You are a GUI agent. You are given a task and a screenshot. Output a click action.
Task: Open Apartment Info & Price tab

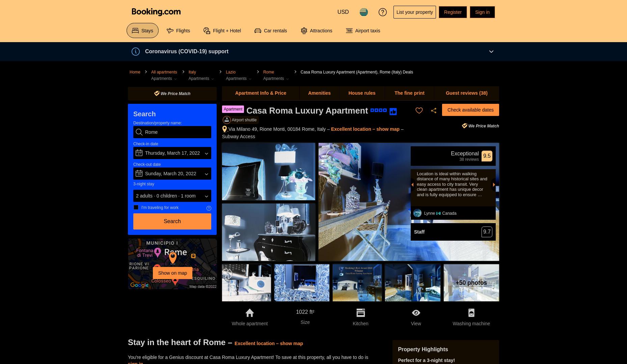[x=261, y=93]
